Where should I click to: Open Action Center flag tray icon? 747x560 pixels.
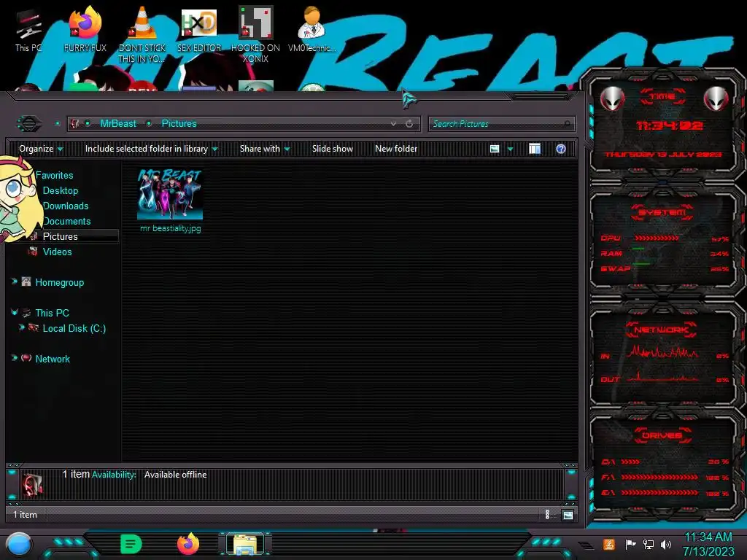(630, 544)
